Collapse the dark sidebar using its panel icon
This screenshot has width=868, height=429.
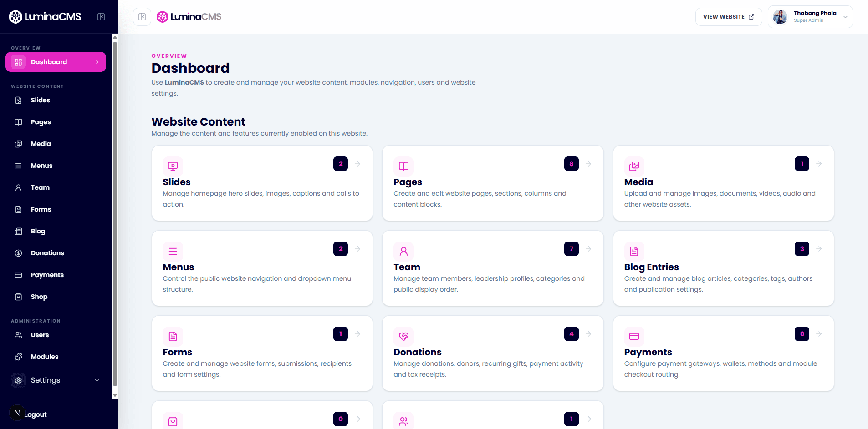pos(101,17)
